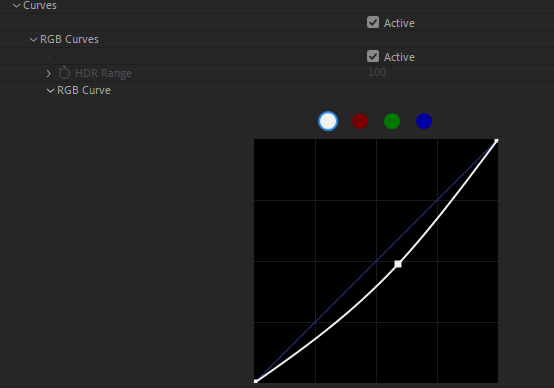Collapse the Curves section

16,6
